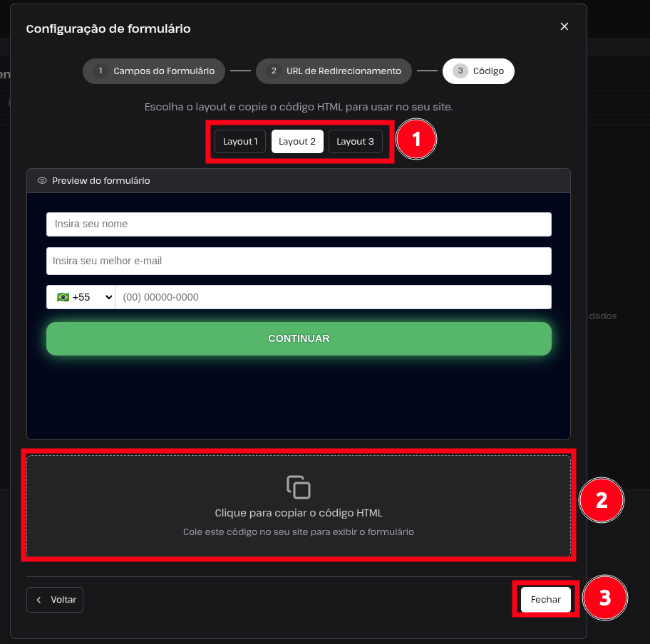Select step 3 Código
Viewport: 650px width, 644px height.
point(478,71)
